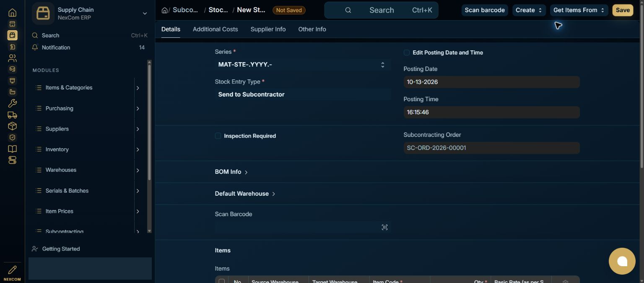Click the Supply Chain workspace logo tile

coord(43,13)
